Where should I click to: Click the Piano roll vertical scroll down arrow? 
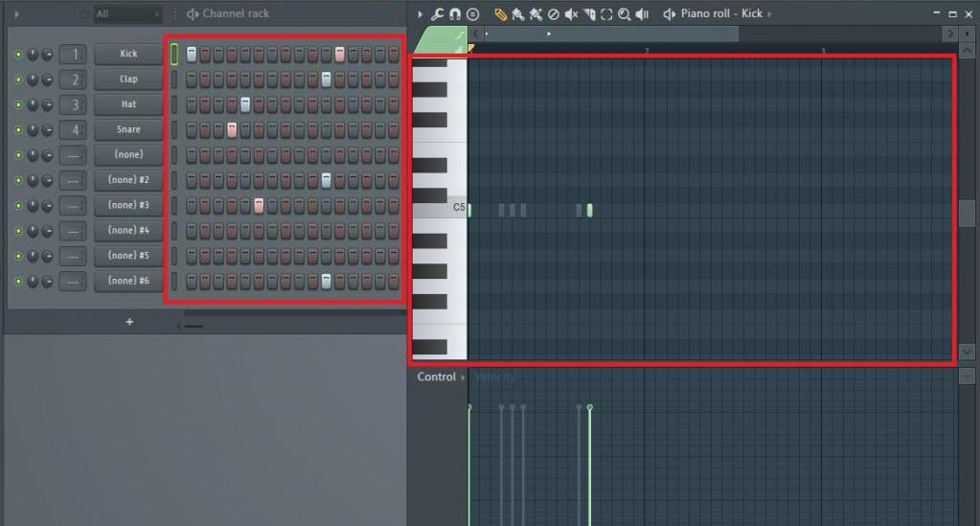point(967,353)
